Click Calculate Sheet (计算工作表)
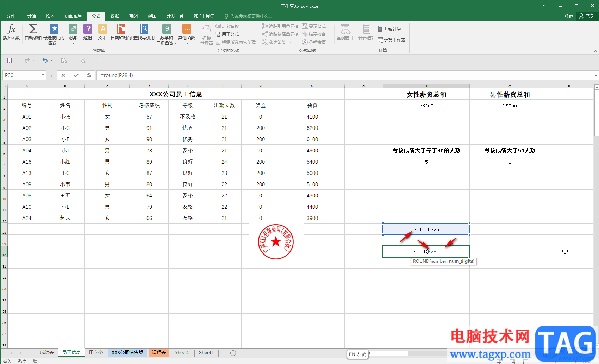Screen dimensions: 599x364 (x=392, y=40)
